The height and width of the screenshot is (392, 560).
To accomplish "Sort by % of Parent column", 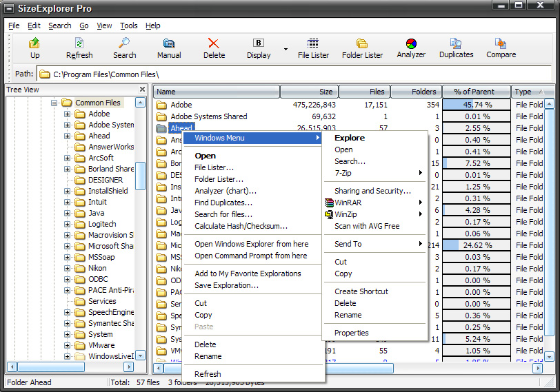I will click(x=476, y=92).
